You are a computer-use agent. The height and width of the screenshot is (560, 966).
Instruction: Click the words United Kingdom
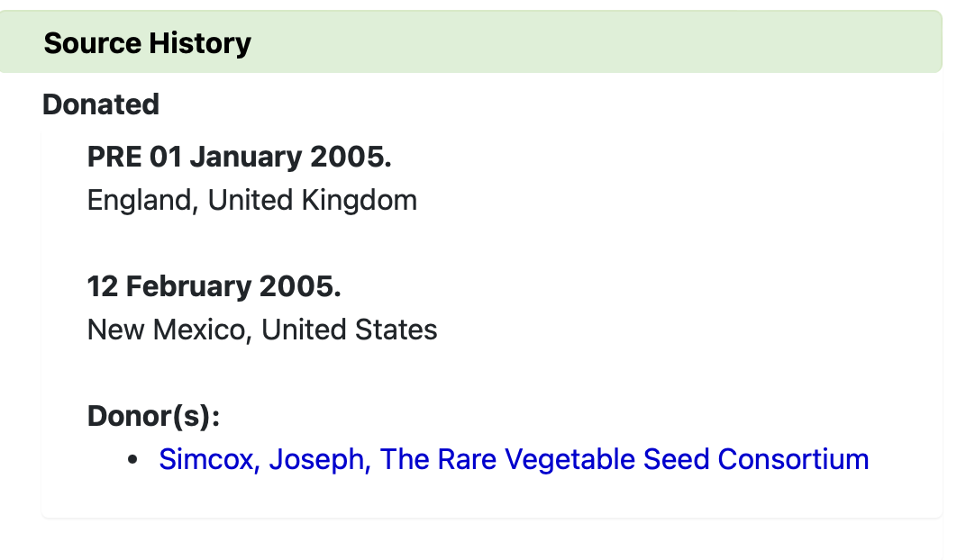point(313,200)
